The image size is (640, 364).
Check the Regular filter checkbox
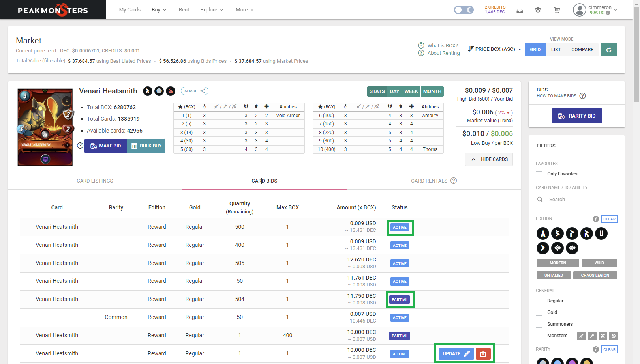point(539,301)
